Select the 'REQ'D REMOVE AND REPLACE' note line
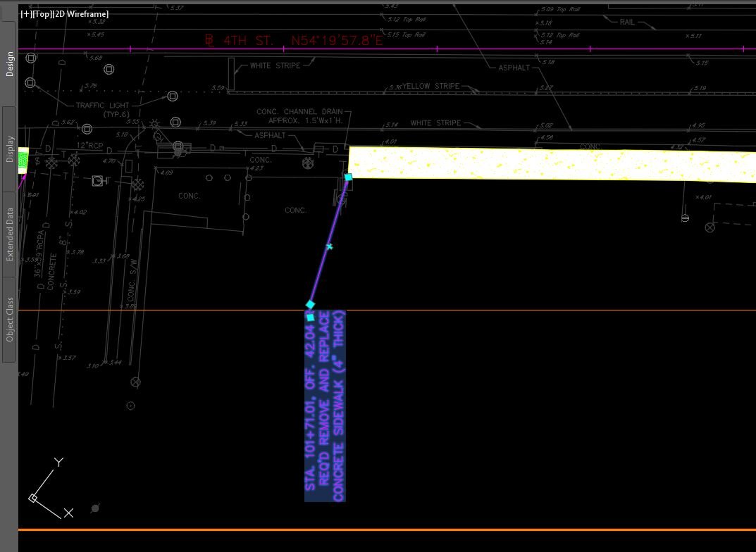This screenshot has height=552, width=756. pyautogui.click(x=324, y=398)
